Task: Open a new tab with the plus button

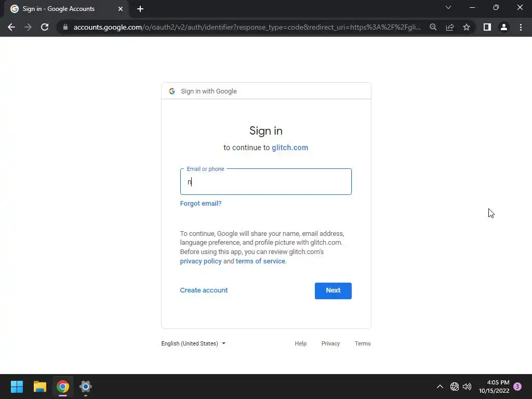Action: pyautogui.click(x=140, y=9)
